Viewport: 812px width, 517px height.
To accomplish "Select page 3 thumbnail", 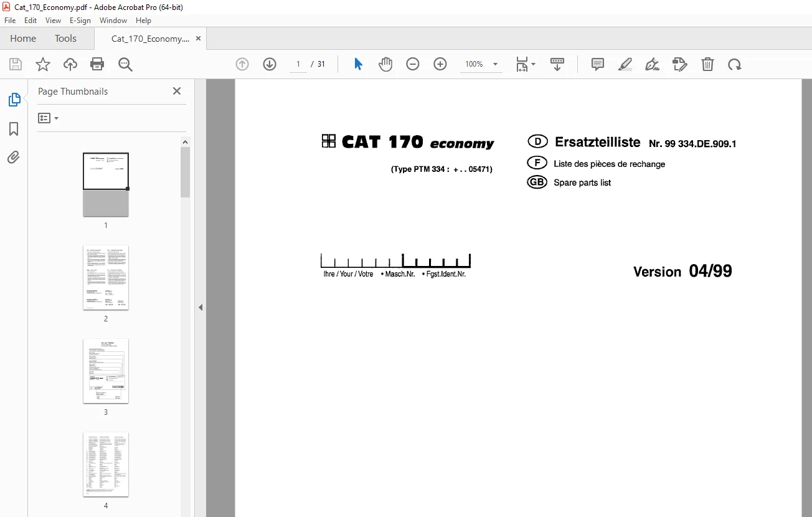I will pos(106,371).
